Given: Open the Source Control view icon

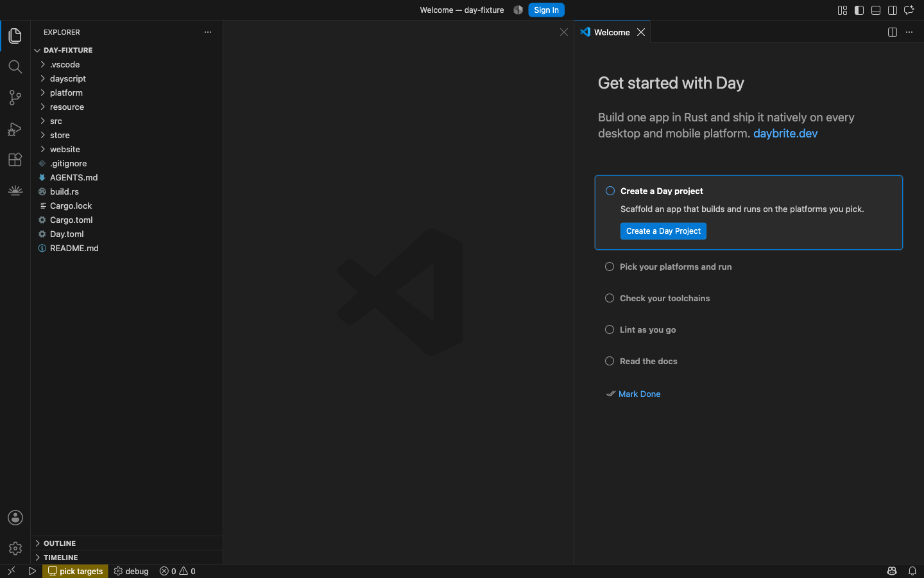Looking at the screenshot, I should pyautogui.click(x=15, y=98).
